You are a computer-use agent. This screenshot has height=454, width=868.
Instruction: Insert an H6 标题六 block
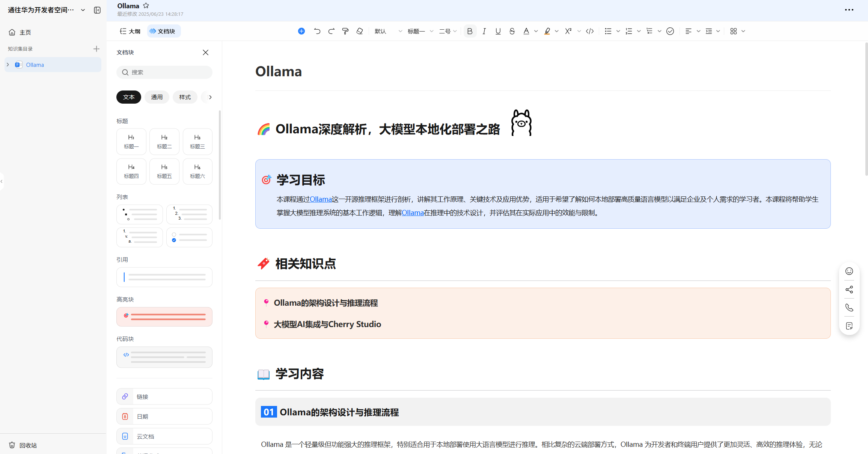pyautogui.click(x=197, y=171)
